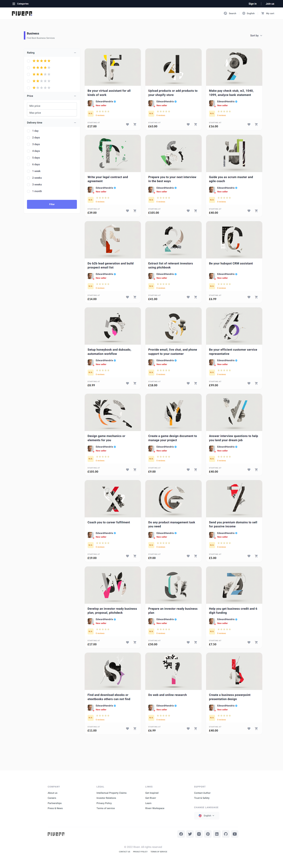Open the GitHub social icon in footer
Image resolution: width=283 pixels, height=868 pixels.
point(226,834)
